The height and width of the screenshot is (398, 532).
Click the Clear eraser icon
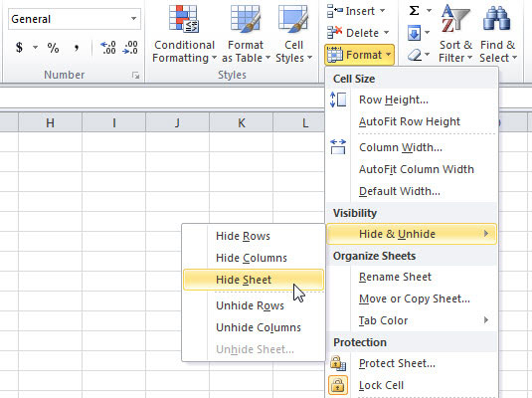(415, 55)
